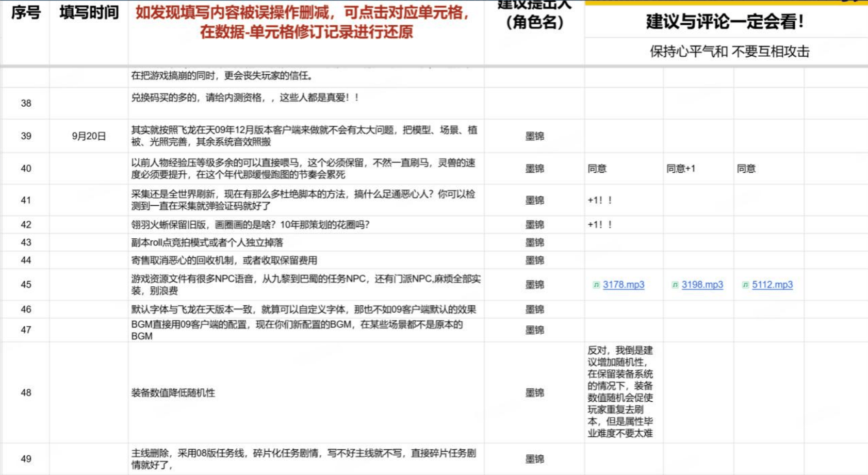Select 墨锦 author cell in row 40
Viewport: 868px width, 475px height.
tap(534, 169)
